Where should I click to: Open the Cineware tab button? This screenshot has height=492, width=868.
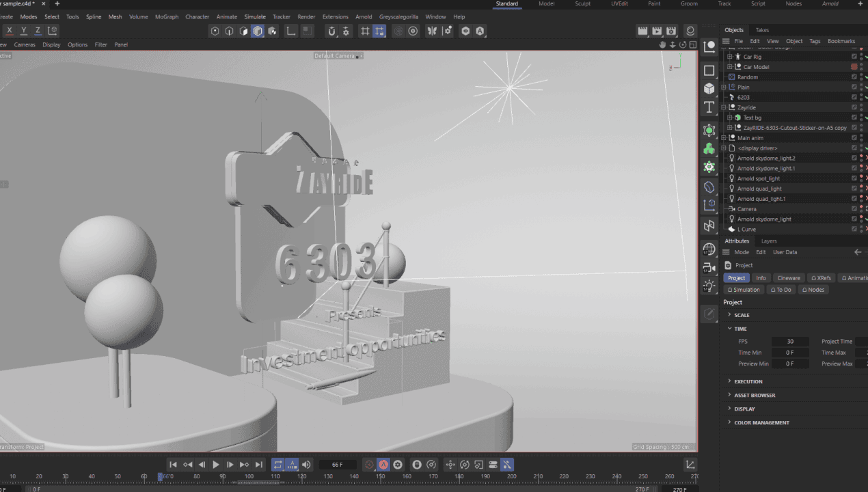tap(789, 278)
